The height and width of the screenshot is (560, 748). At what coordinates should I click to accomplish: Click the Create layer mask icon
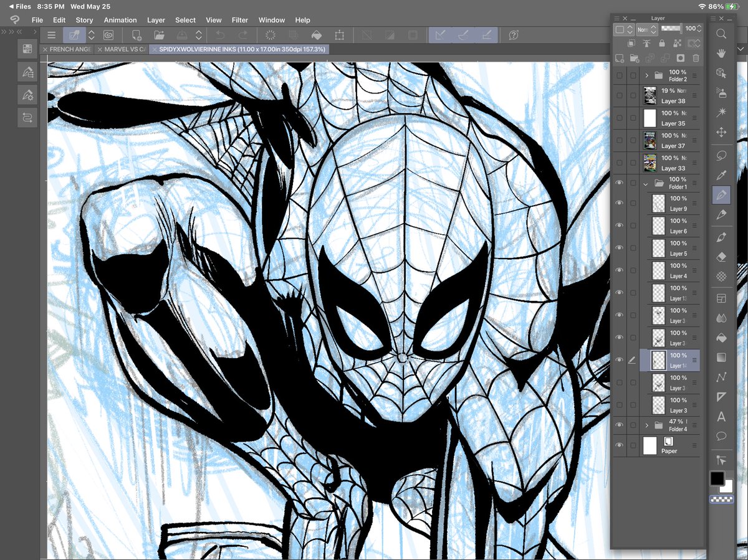click(681, 58)
